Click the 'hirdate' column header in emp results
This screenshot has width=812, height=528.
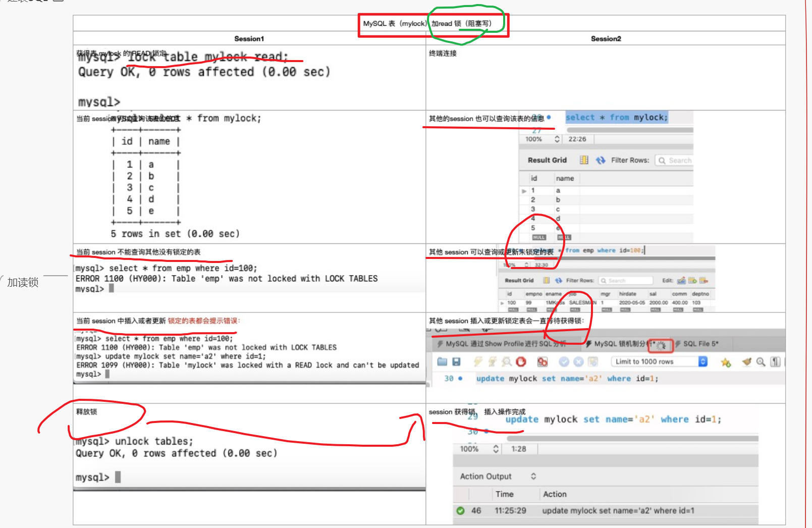(627, 294)
